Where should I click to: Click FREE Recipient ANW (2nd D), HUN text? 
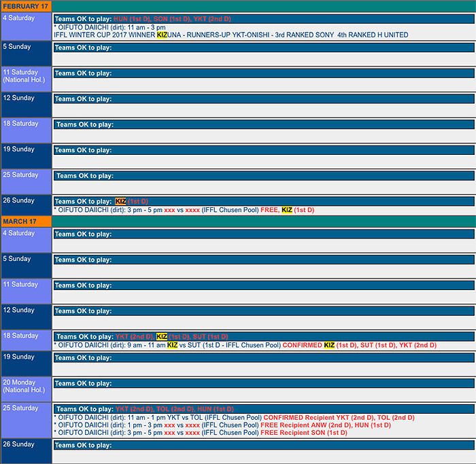point(326,425)
